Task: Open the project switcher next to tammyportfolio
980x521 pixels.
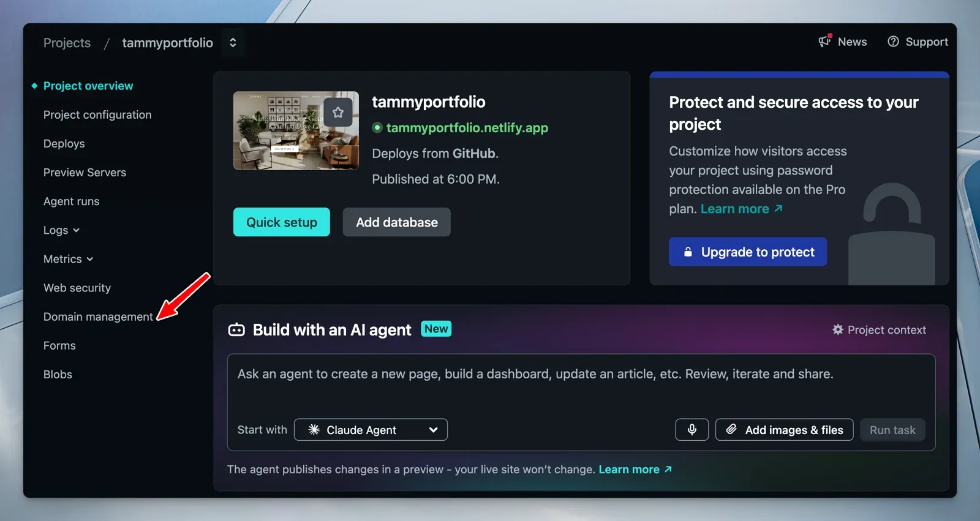Action: 233,43
